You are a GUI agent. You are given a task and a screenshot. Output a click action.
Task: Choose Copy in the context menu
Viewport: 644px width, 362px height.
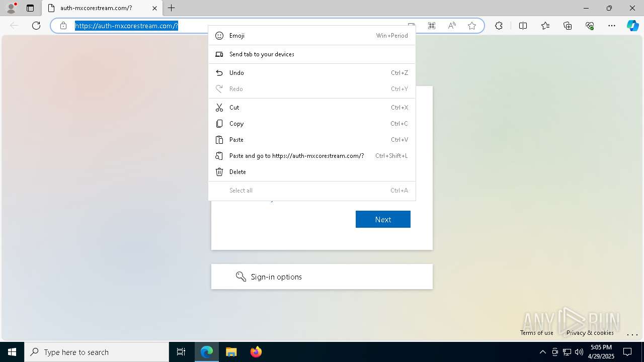(312, 124)
